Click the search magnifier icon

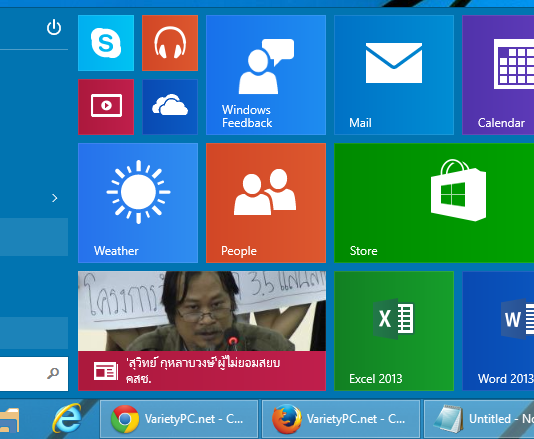pos(53,373)
